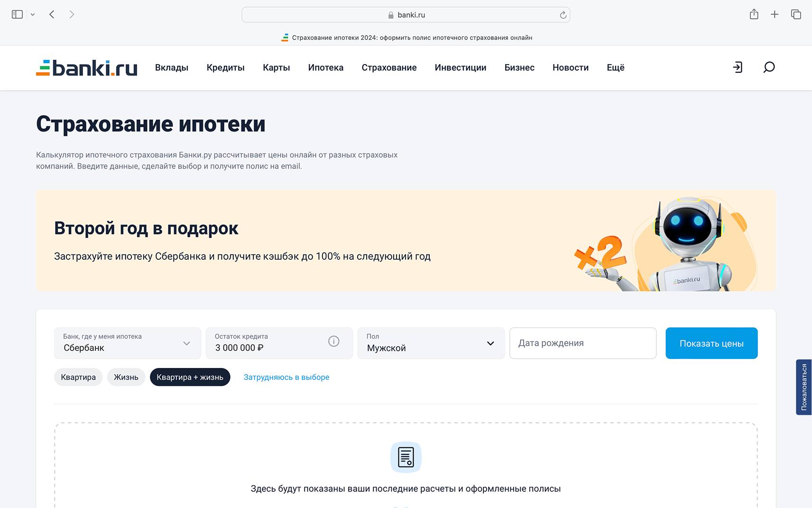This screenshot has width=812, height=508.
Task: Click the login icon
Action: pos(738,67)
